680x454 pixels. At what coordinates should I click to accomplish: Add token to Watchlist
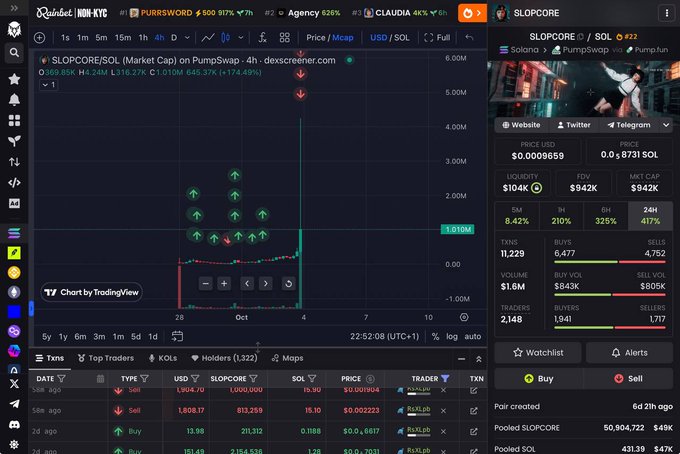click(538, 353)
